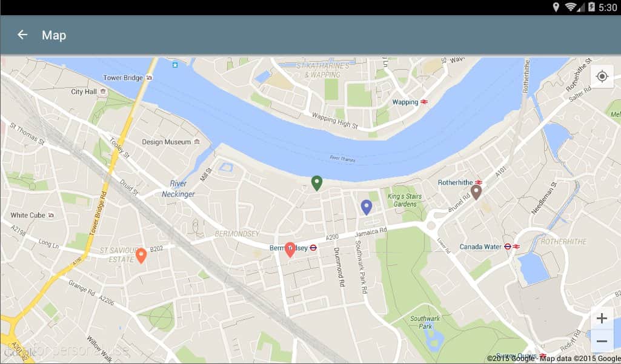Screen dimensions: 621x364
Task: Zoom out with the minus button
Action: [x=602, y=341]
